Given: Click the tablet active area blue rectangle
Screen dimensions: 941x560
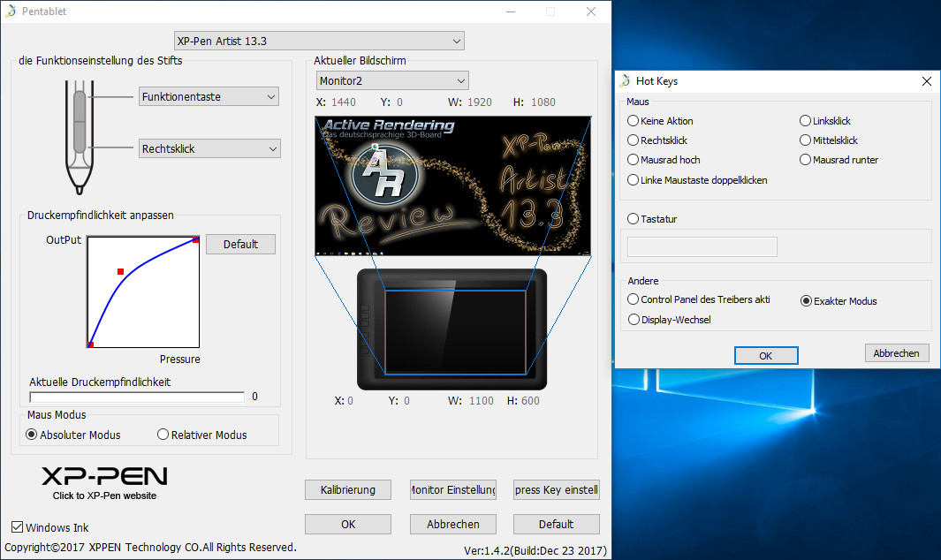Looking at the screenshot, I should click(456, 332).
